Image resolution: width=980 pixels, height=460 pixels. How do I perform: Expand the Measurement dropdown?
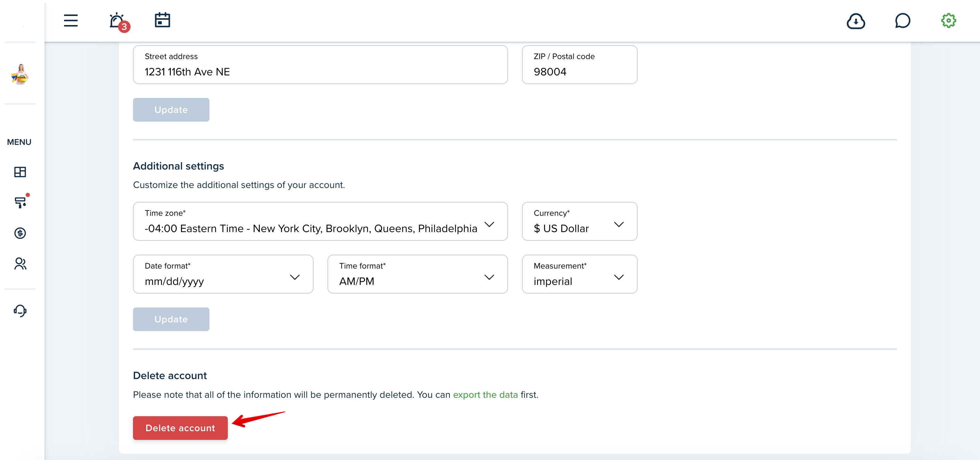click(579, 274)
